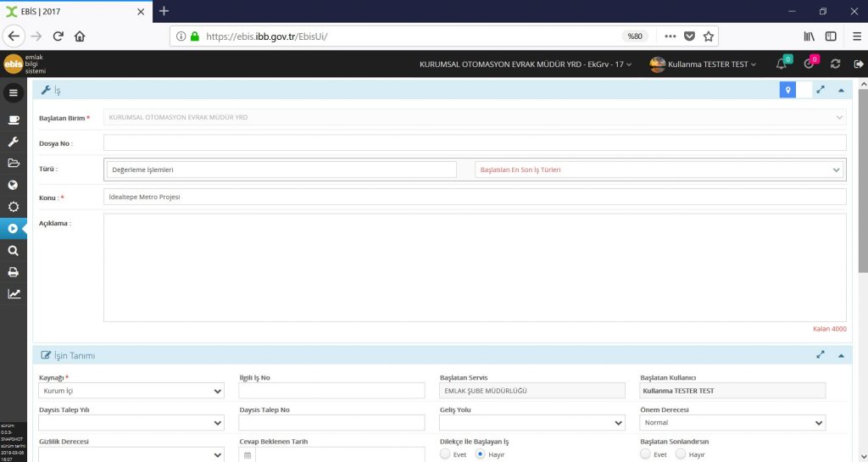The height and width of the screenshot is (462, 868).
Task: Open the browser library icon
Action: 810,36
